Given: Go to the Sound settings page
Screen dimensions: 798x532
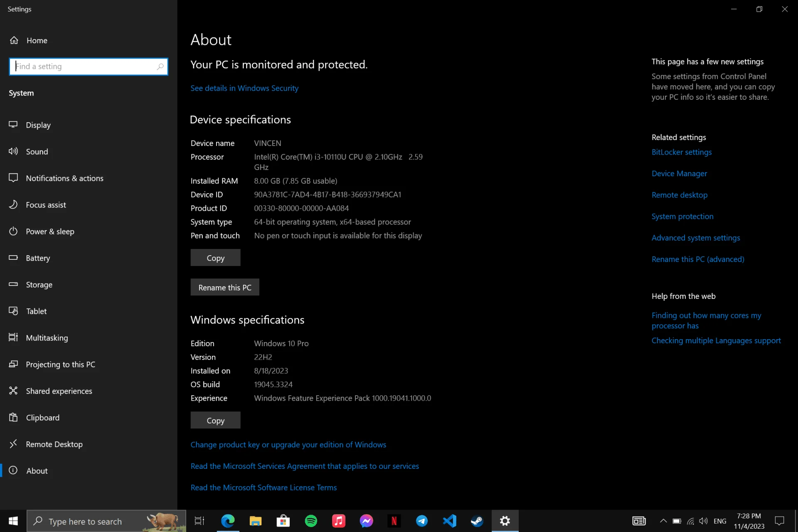Looking at the screenshot, I should pyautogui.click(x=89, y=152).
